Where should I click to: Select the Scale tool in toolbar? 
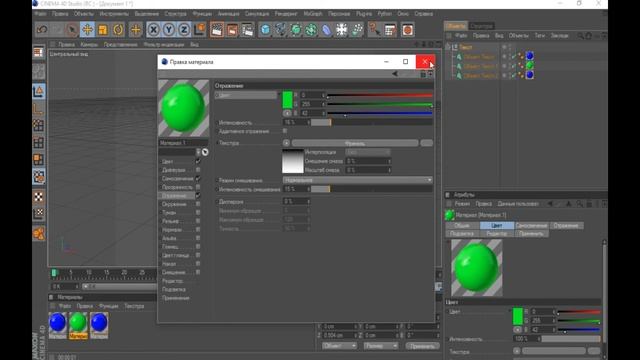click(102, 29)
